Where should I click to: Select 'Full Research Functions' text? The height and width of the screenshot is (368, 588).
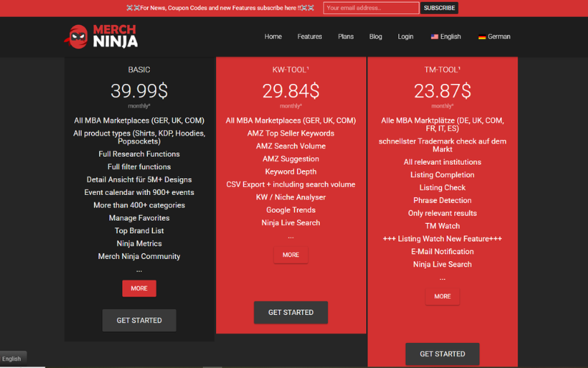pos(139,154)
